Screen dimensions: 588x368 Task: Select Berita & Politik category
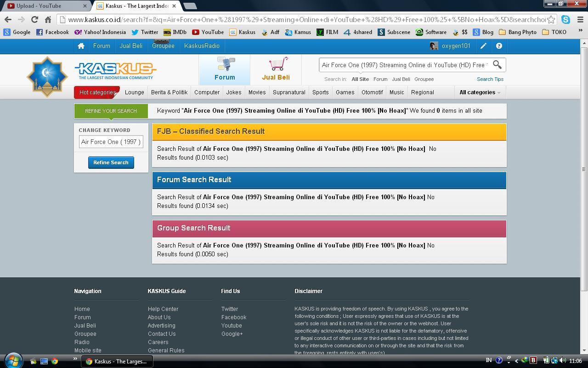[x=169, y=92]
